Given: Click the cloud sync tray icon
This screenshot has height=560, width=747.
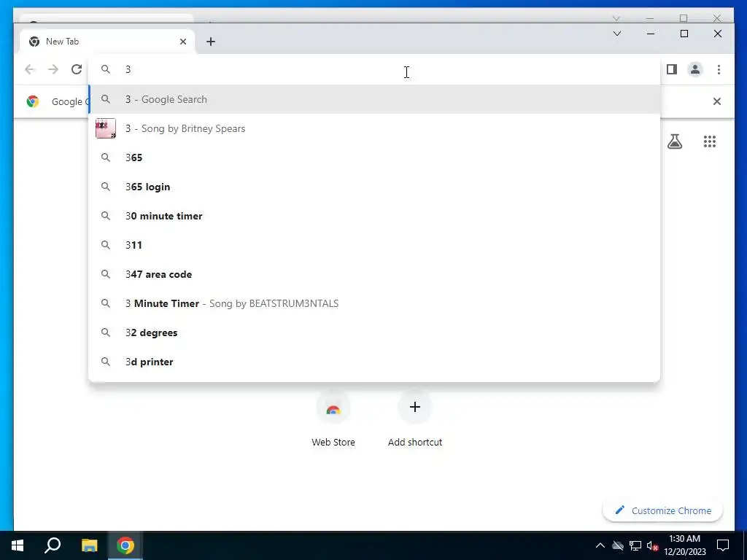Looking at the screenshot, I should pyautogui.click(x=618, y=545).
